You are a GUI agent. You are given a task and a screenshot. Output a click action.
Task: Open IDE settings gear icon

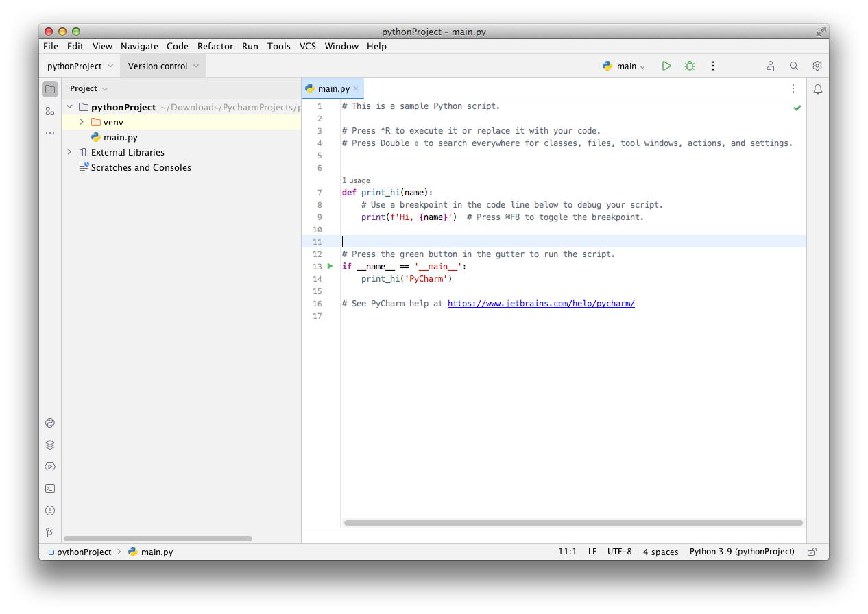pyautogui.click(x=817, y=66)
